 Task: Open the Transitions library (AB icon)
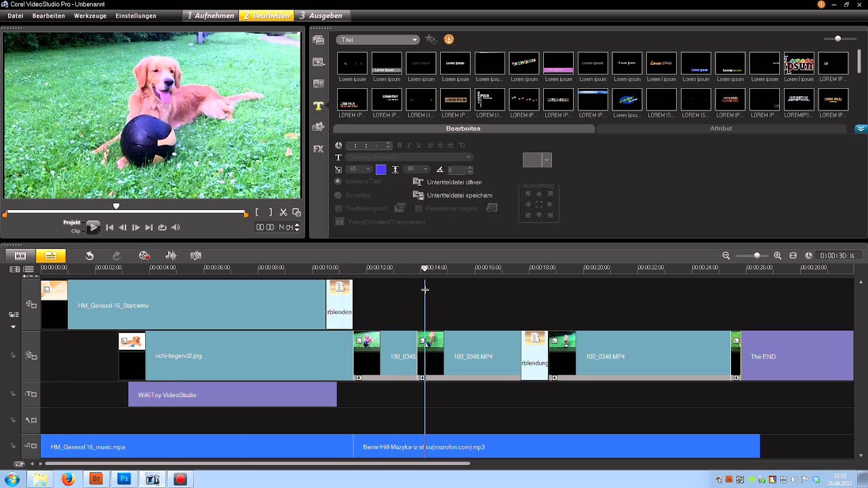click(x=318, y=83)
